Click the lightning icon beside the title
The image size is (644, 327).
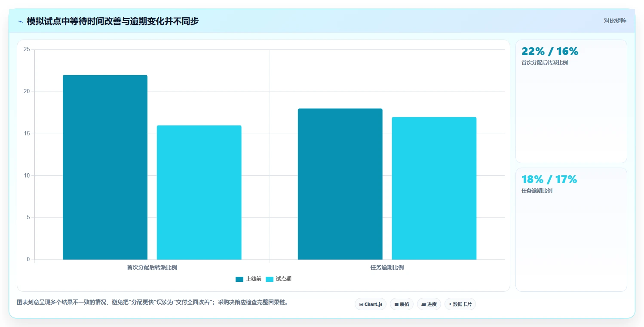[20, 21]
